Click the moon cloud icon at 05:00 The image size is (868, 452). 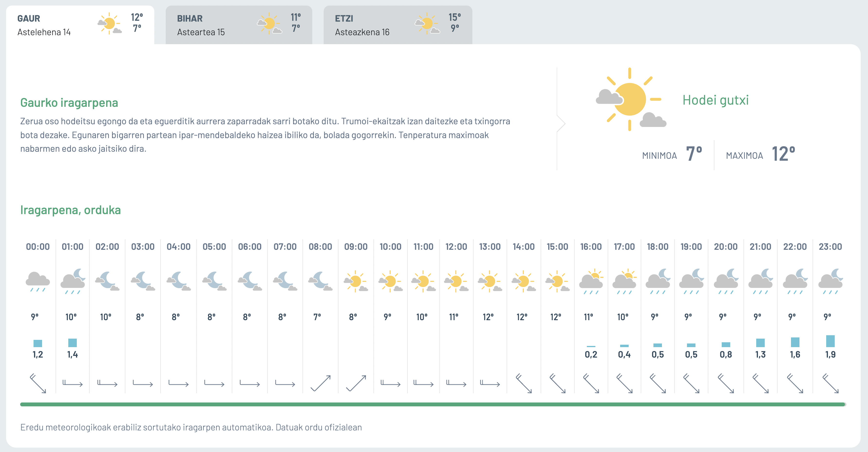click(214, 281)
